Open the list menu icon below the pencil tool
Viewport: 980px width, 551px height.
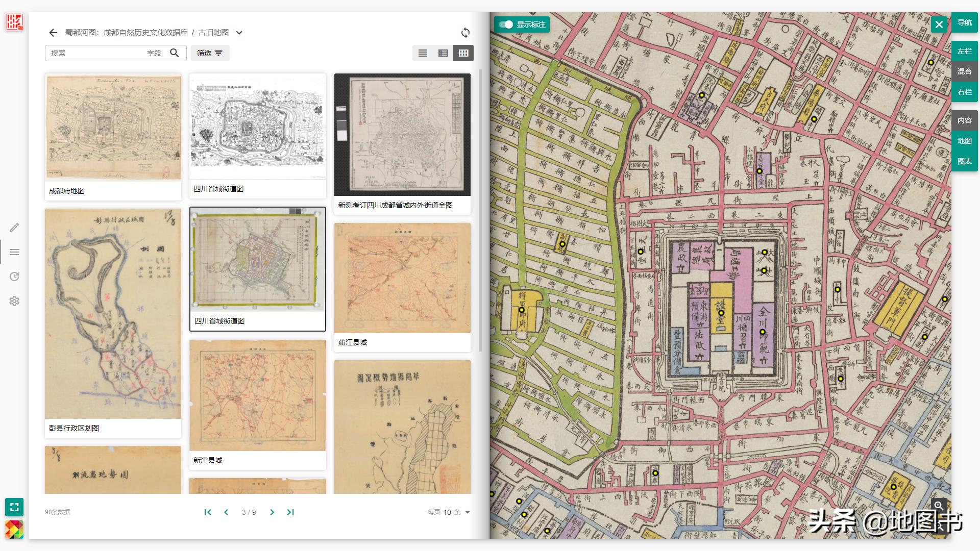(14, 252)
